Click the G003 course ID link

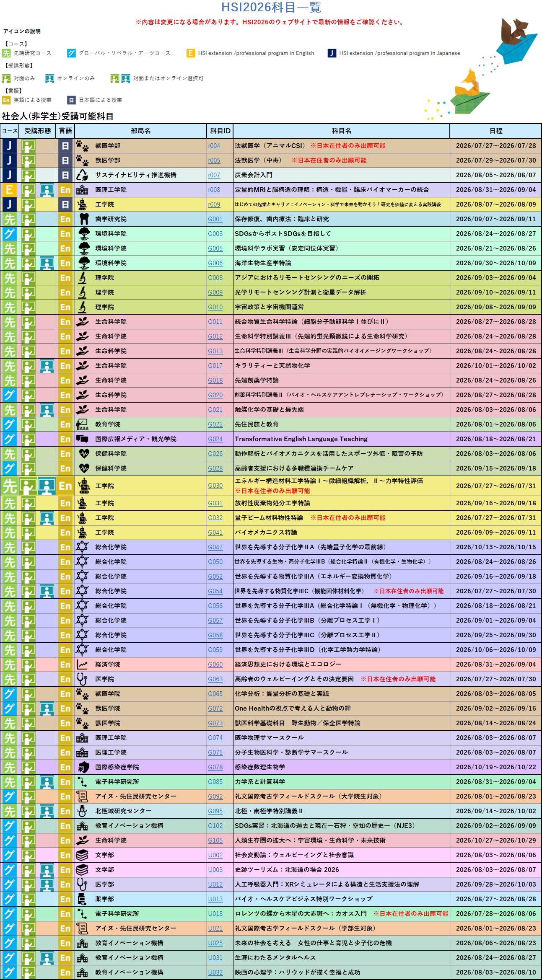[x=215, y=234]
